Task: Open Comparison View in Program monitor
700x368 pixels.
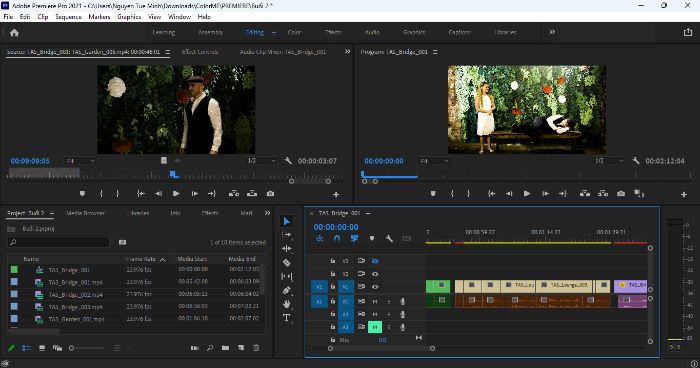Action: pos(639,193)
